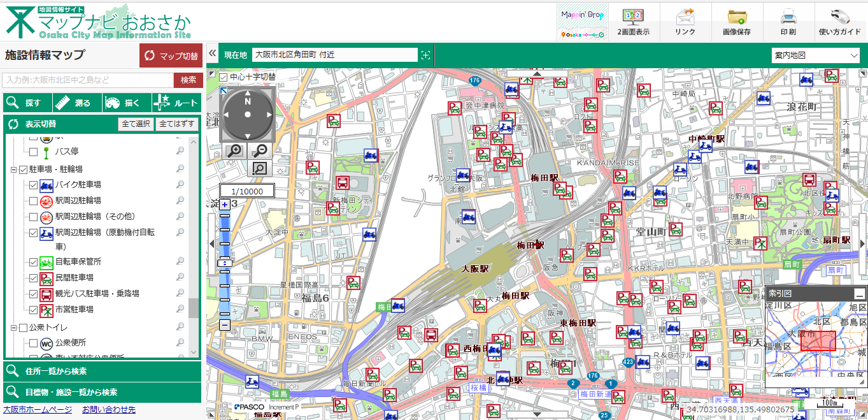Uncheck 観光バス駐車場・乗降場 layer
This screenshot has height=420, width=868.
(34, 294)
